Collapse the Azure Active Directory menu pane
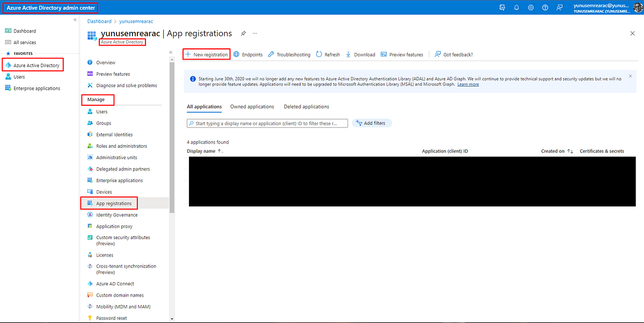The height and width of the screenshot is (323, 644). [171, 52]
